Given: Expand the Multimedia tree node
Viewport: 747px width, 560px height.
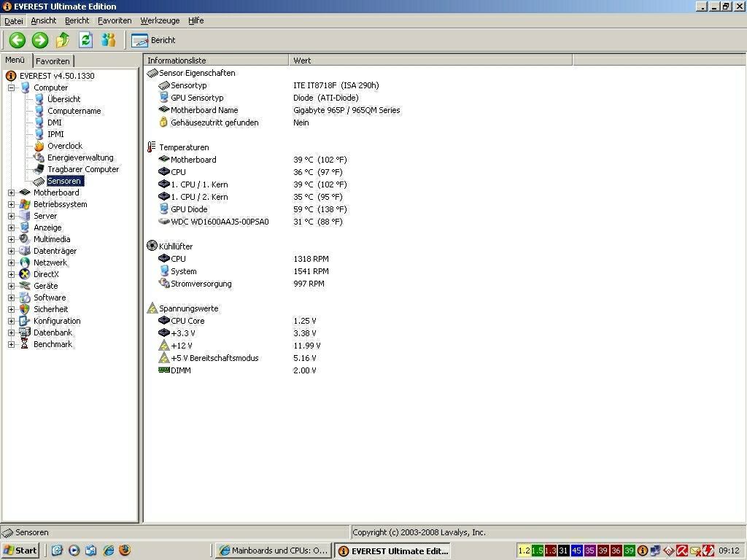Looking at the screenshot, I should point(11,239).
